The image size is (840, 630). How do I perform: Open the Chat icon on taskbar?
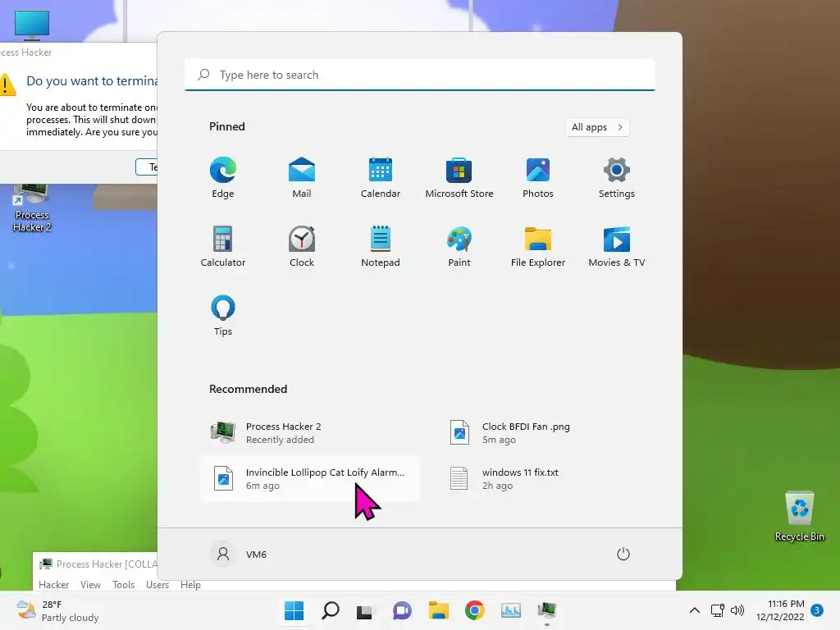(x=402, y=610)
